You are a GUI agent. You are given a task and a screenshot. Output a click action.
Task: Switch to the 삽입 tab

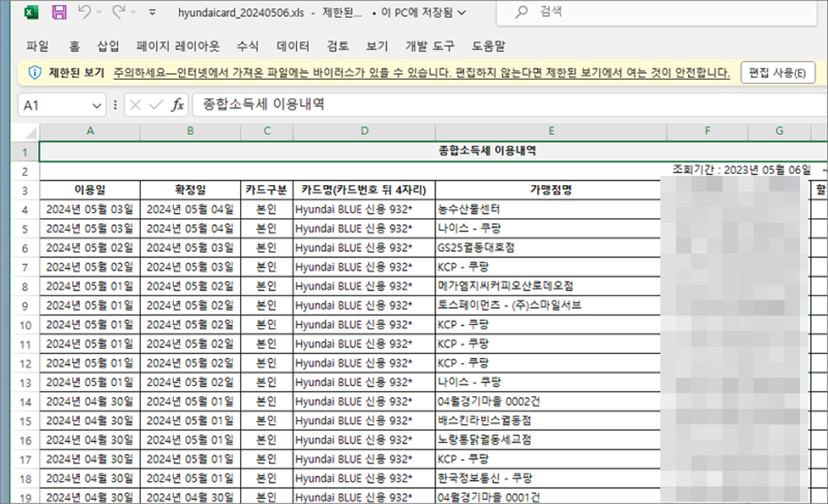tap(108, 46)
